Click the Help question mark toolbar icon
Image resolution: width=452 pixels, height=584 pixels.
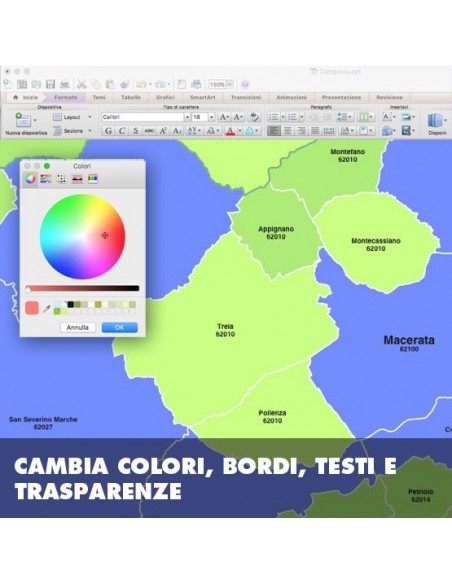(245, 85)
